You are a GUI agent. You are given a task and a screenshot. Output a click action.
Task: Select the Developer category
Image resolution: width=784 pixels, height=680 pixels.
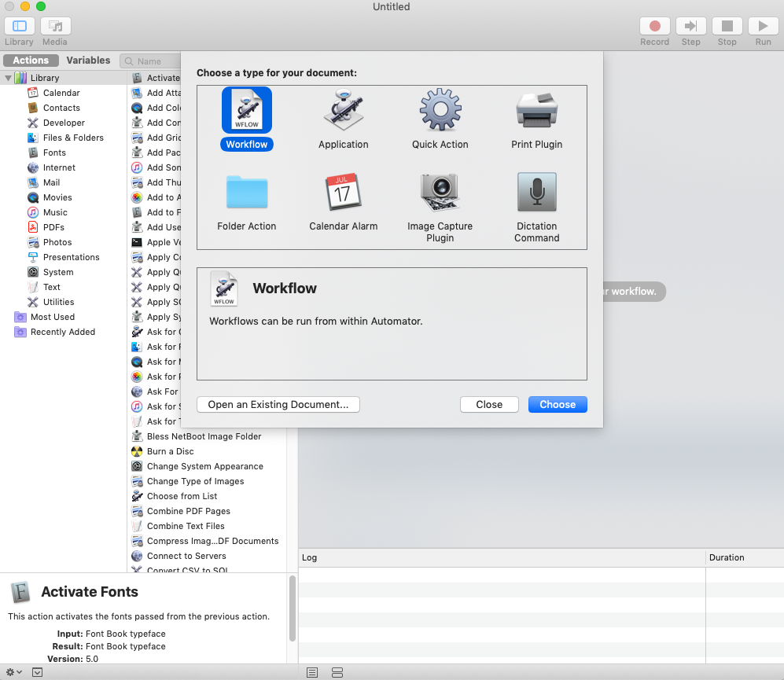[x=64, y=123]
